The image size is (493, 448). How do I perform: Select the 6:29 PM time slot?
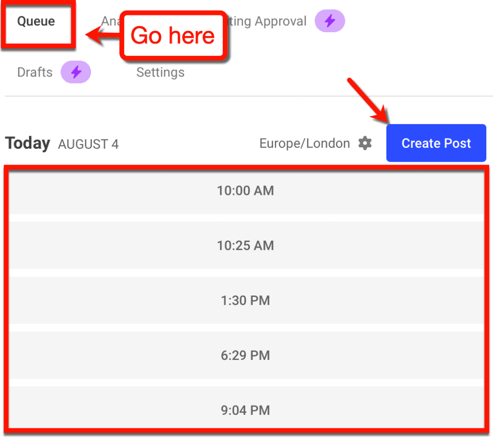tap(246, 356)
